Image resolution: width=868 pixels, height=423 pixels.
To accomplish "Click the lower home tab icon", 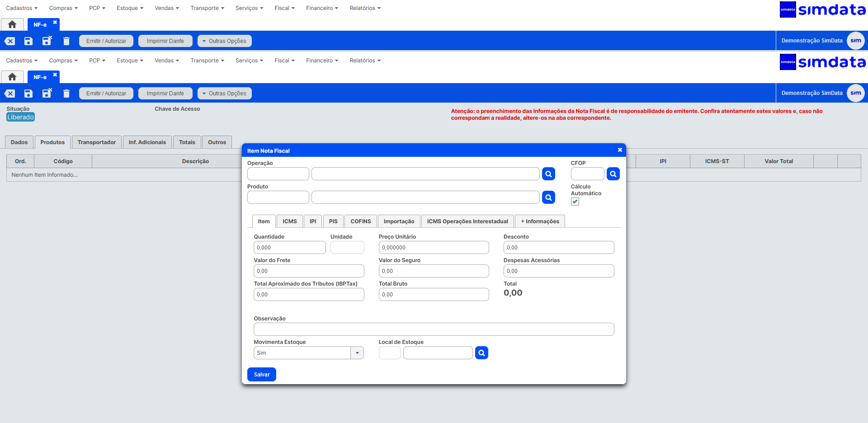I will tap(12, 77).
